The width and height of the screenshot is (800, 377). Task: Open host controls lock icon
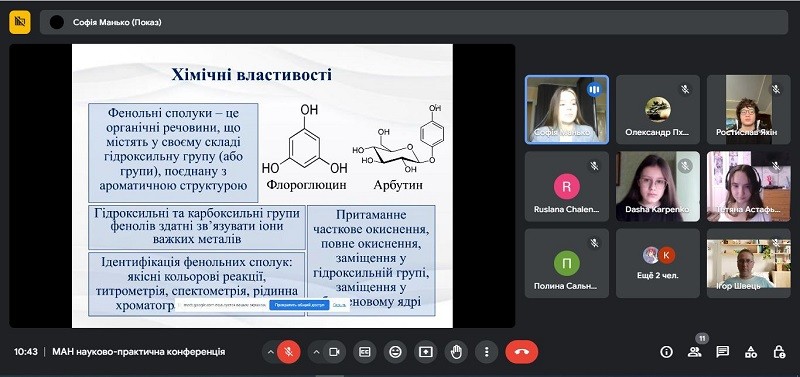pyautogui.click(x=779, y=352)
